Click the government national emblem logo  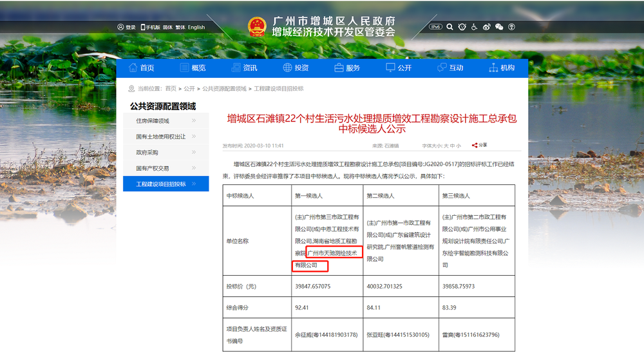258,27
